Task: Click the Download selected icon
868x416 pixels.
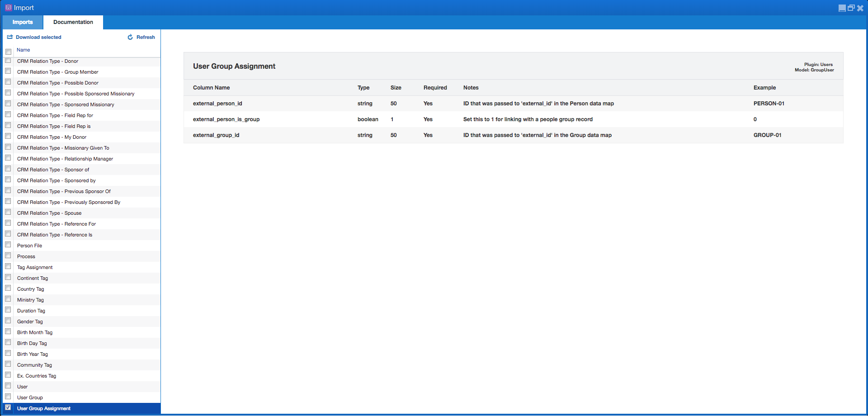Action: pos(10,37)
